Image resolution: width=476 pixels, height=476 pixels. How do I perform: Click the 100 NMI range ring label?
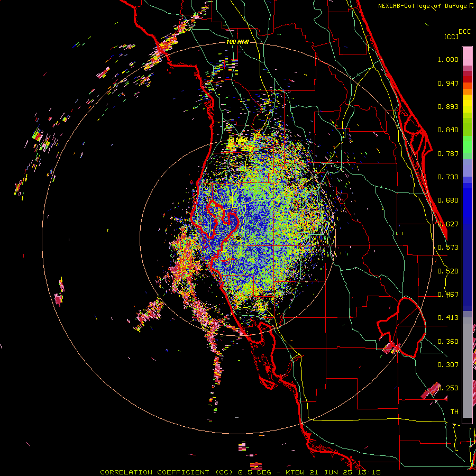click(x=237, y=42)
